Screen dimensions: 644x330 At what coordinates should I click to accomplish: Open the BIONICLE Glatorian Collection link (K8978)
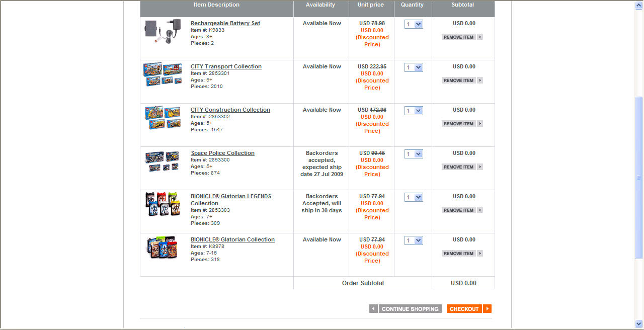232,239
